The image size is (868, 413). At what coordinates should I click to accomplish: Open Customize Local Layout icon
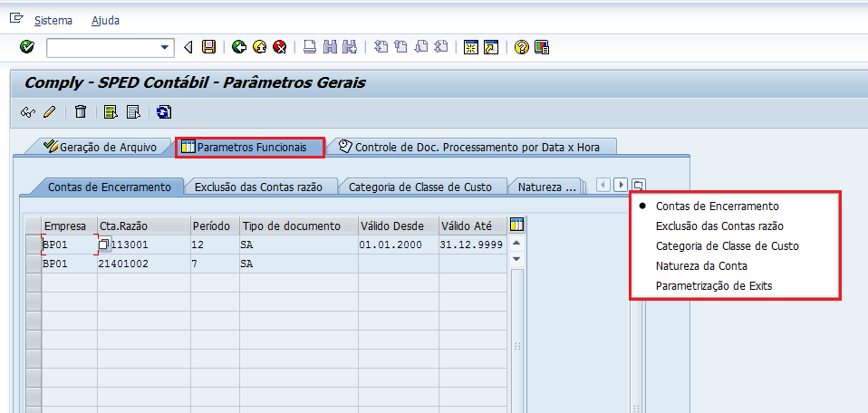click(542, 47)
